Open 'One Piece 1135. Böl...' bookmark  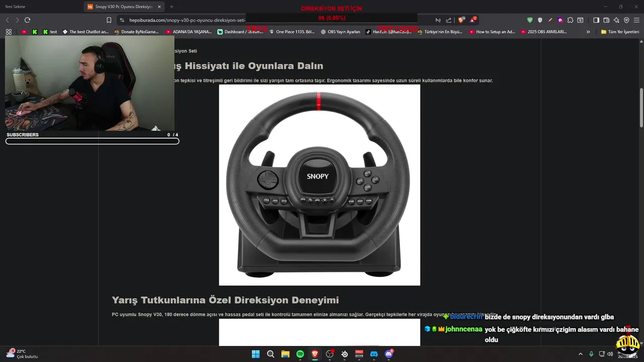292,32
